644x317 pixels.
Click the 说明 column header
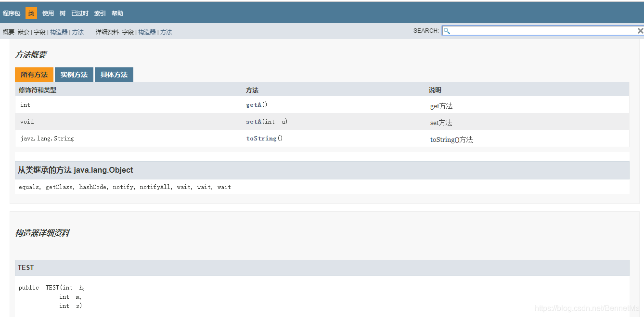pyautogui.click(x=435, y=90)
